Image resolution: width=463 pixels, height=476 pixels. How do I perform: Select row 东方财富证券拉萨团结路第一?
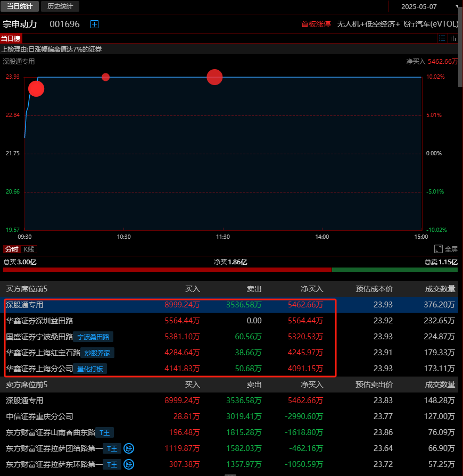point(229,448)
